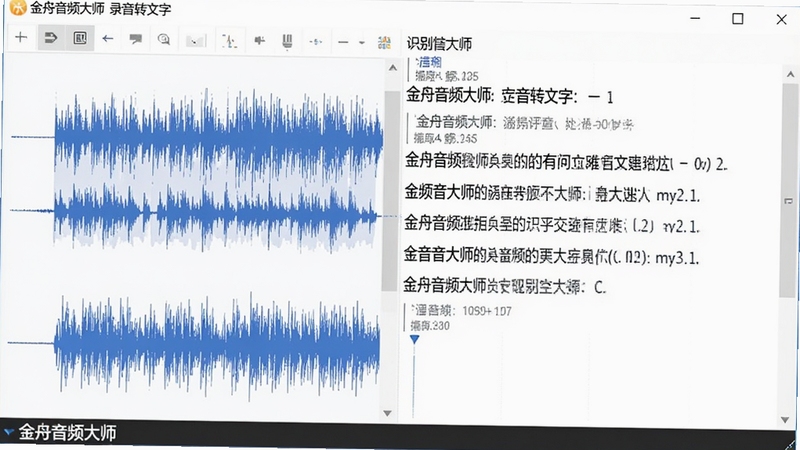
Task: Click the plug-shaped marker icon in toolbar
Action: tap(260, 40)
